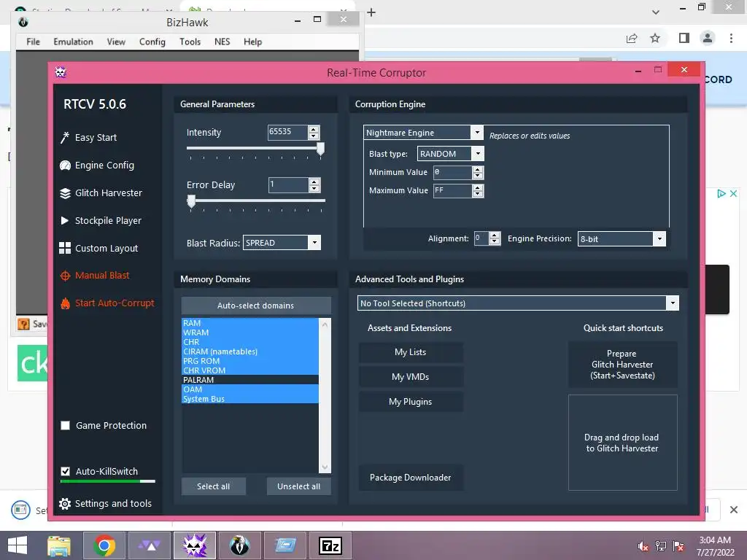Open Package Downloader button

(411, 478)
